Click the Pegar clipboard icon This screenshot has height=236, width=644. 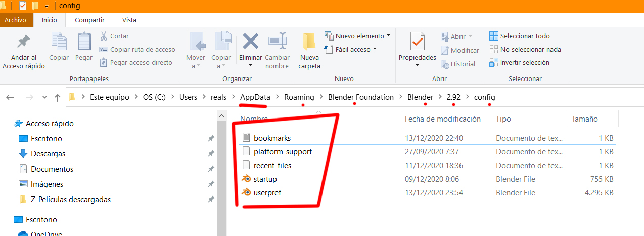point(84,43)
